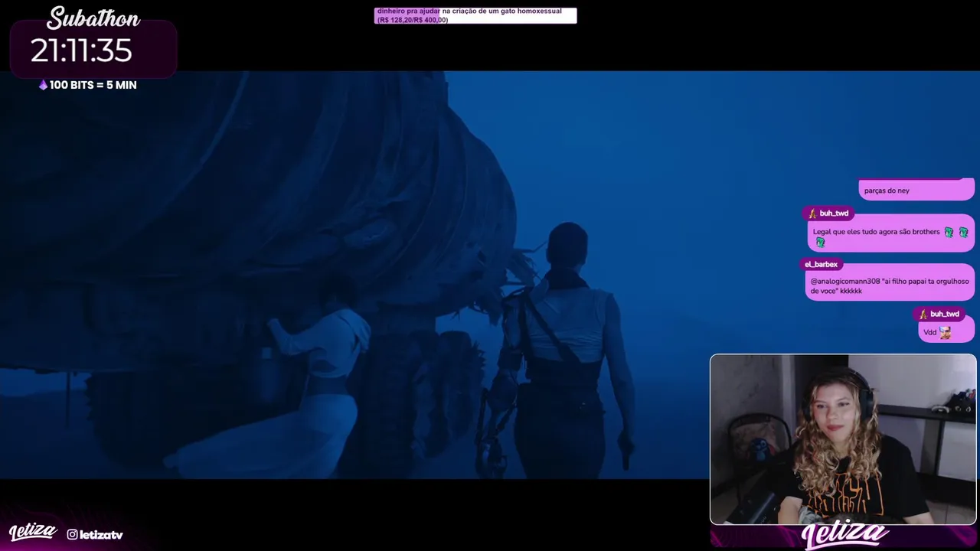Click the Letiza script logo next to Instagram handle
The height and width of the screenshot is (551, 980).
click(33, 532)
